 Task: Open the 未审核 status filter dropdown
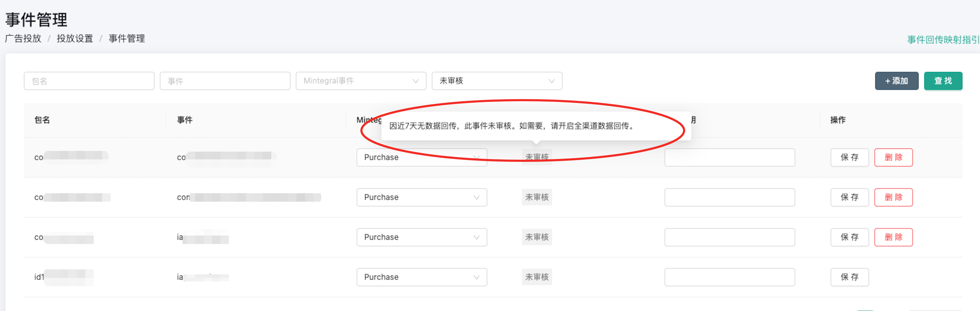(x=497, y=81)
